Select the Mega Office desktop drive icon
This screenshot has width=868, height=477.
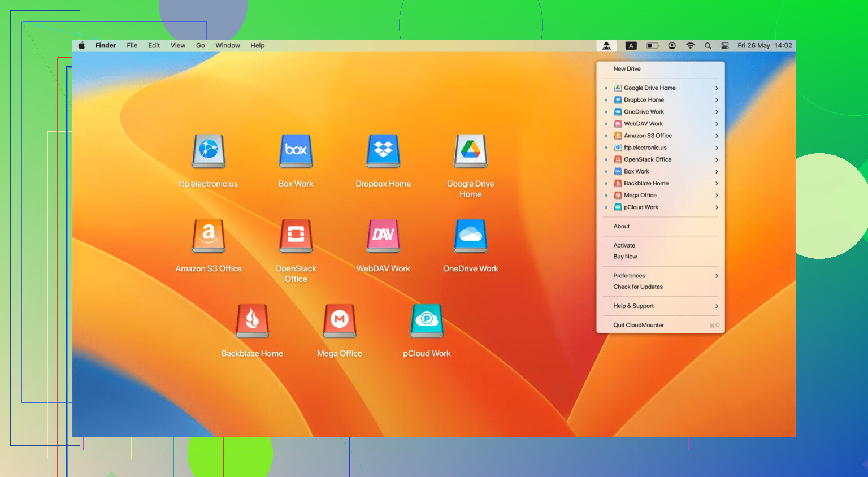(x=340, y=321)
